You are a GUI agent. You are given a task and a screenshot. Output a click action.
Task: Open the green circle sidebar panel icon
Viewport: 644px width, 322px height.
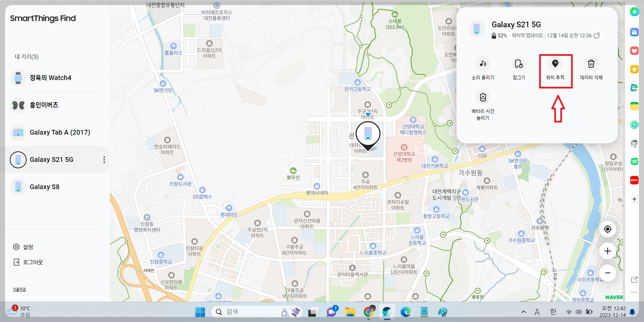634,12
